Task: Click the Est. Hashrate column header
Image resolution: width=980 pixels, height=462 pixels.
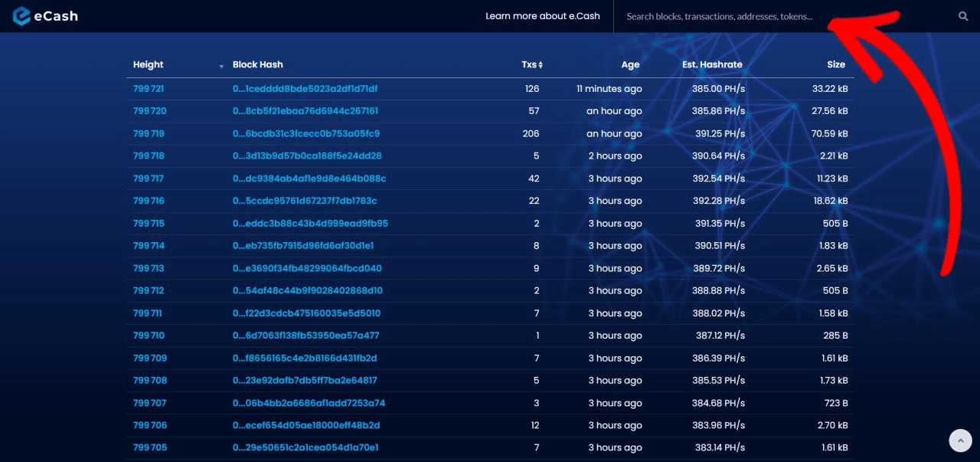Action: pyautogui.click(x=712, y=64)
